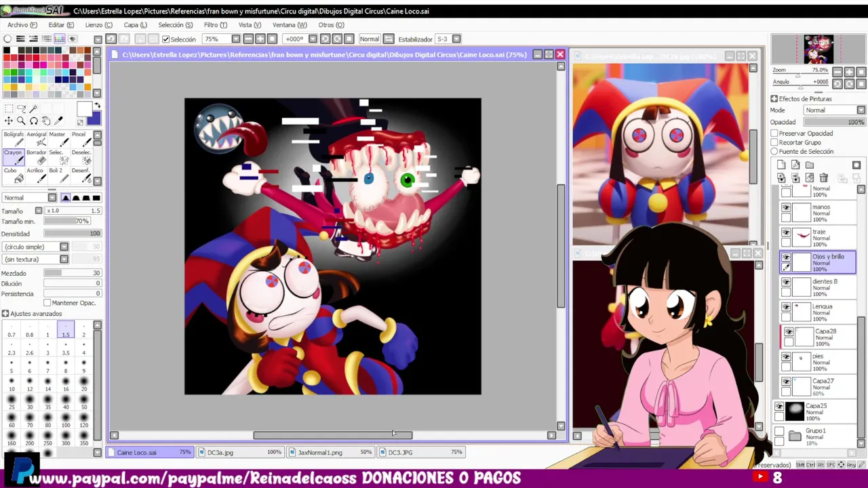The height and width of the screenshot is (488, 868).
Task: Toggle the Selección checkbox
Action: 165,39
